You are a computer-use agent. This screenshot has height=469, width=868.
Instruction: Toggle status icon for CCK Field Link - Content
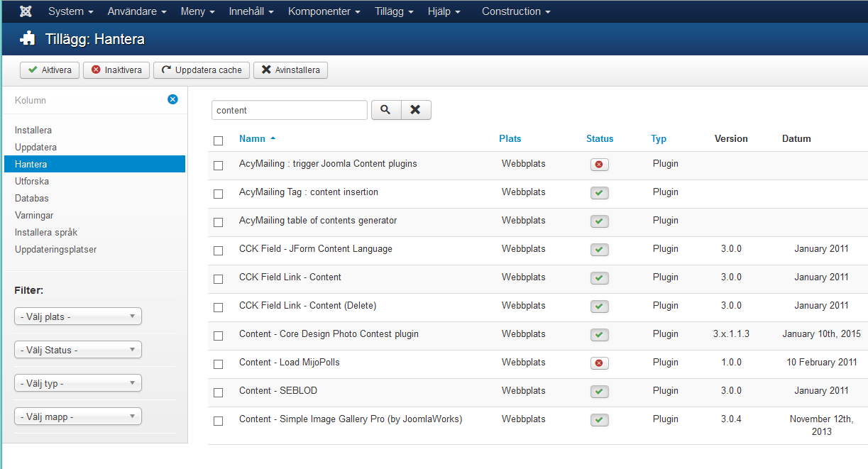click(x=600, y=278)
